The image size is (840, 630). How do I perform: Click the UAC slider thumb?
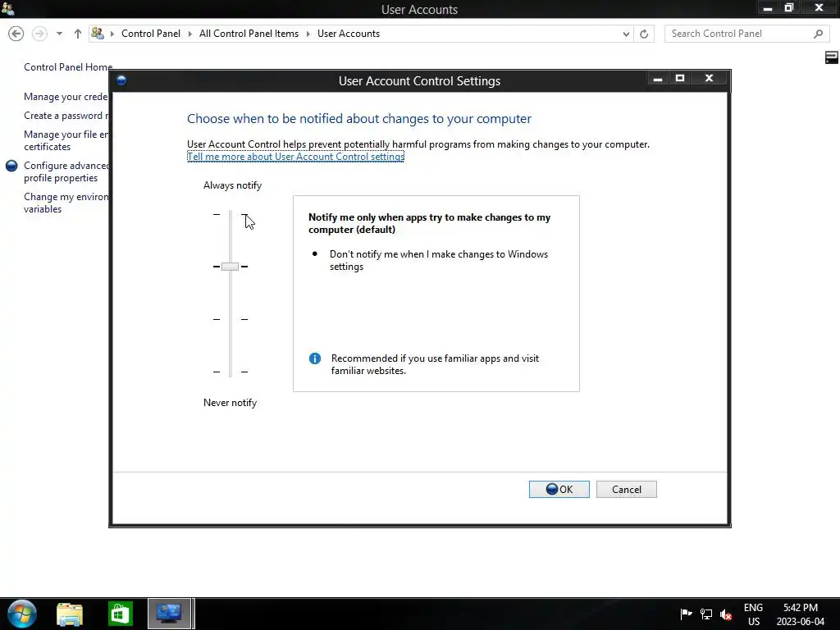pyautogui.click(x=230, y=267)
